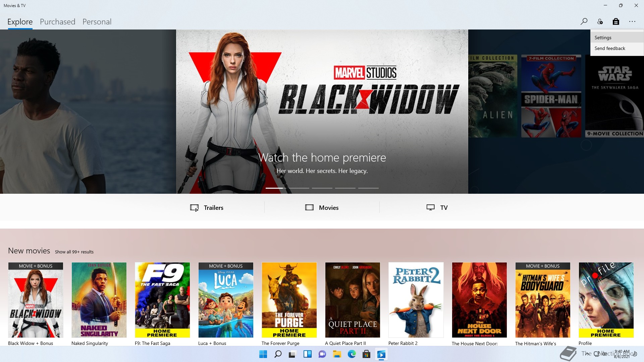Click the Movies film strip icon
The width and height of the screenshot is (644, 362).
(309, 207)
